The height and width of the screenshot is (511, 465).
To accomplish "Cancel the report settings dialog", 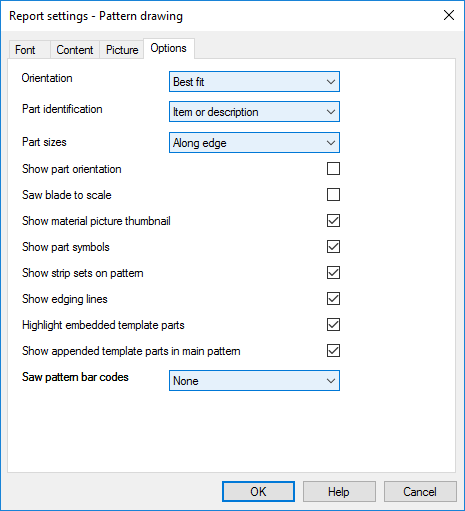I will pos(420,491).
